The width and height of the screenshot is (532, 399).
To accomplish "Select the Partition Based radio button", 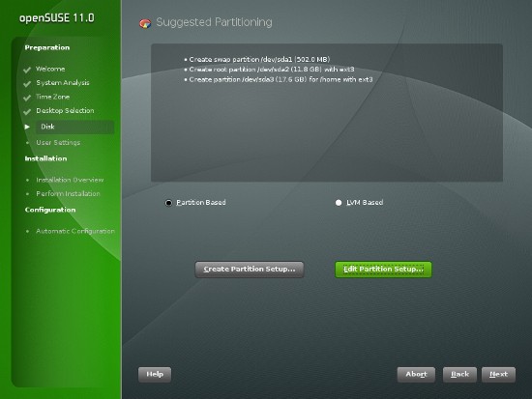I will click(x=168, y=203).
